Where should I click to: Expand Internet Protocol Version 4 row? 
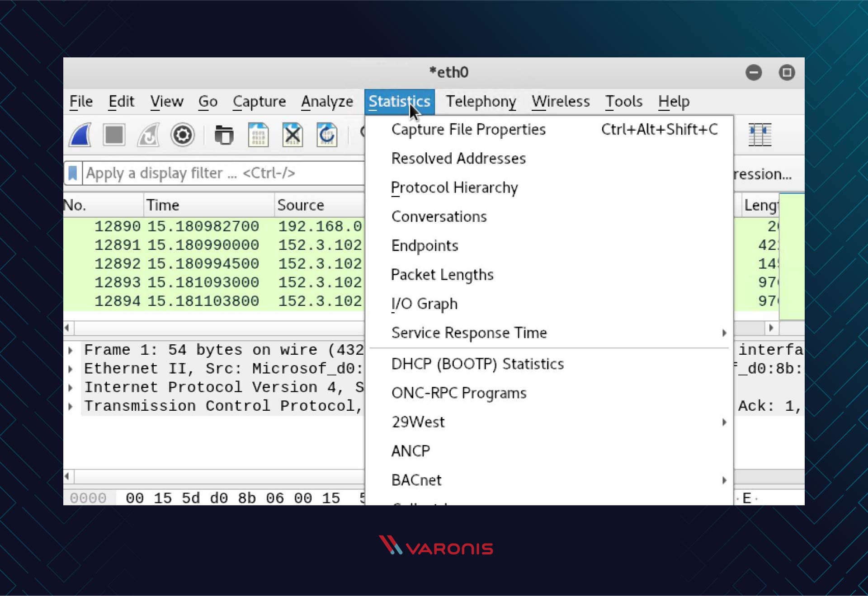(x=71, y=388)
